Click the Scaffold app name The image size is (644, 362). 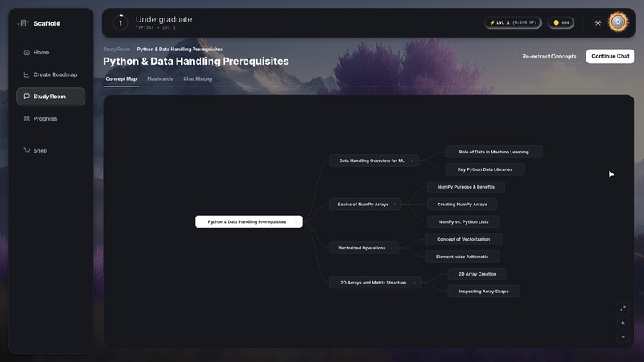pyautogui.click(x=47, y=23)
